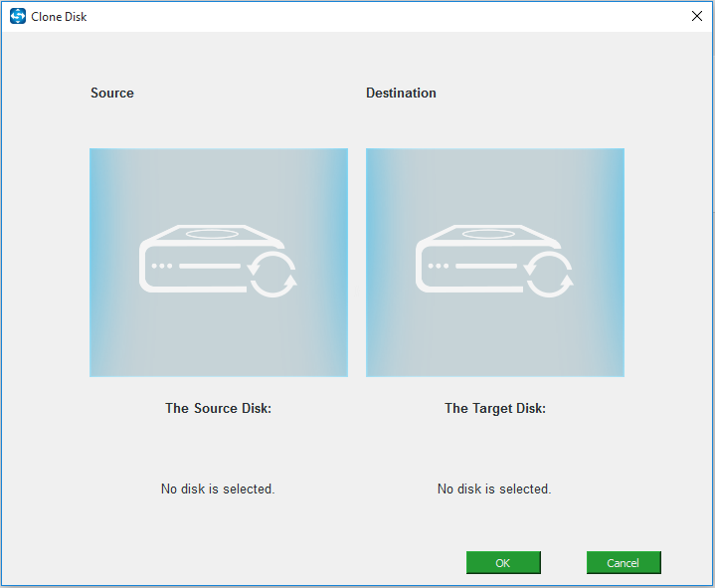Click "The Source Disk:" label
This screenshot has width=715, height=588.
point(218,408)
